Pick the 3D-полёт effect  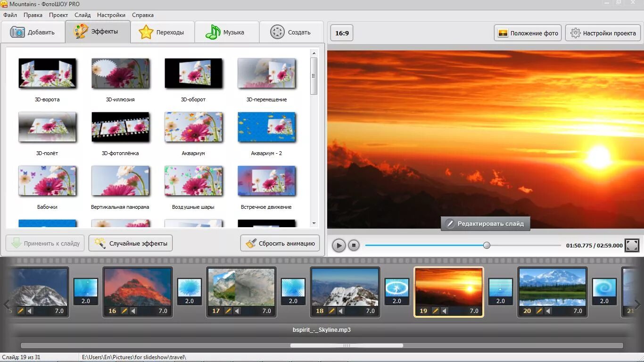tap(47, 127)
